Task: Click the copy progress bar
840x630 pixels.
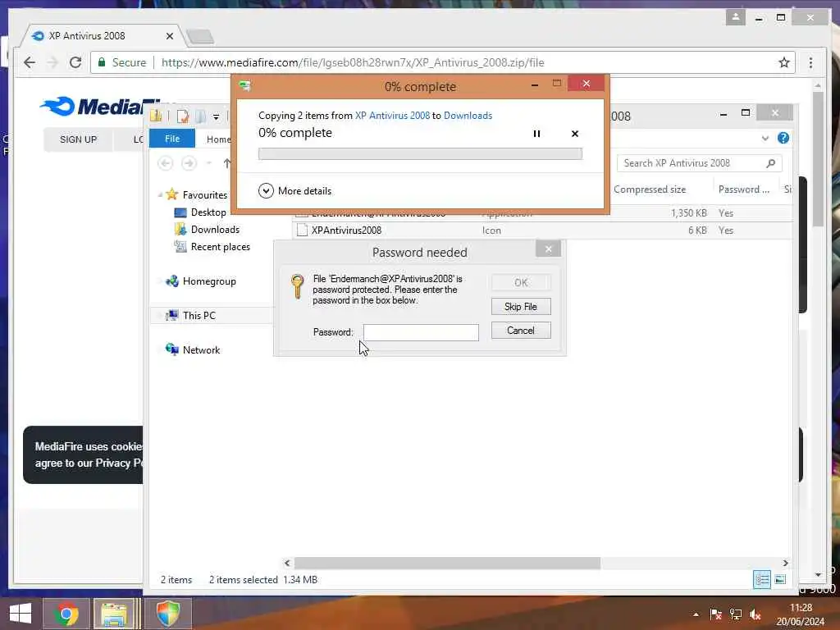Action: 420,153
